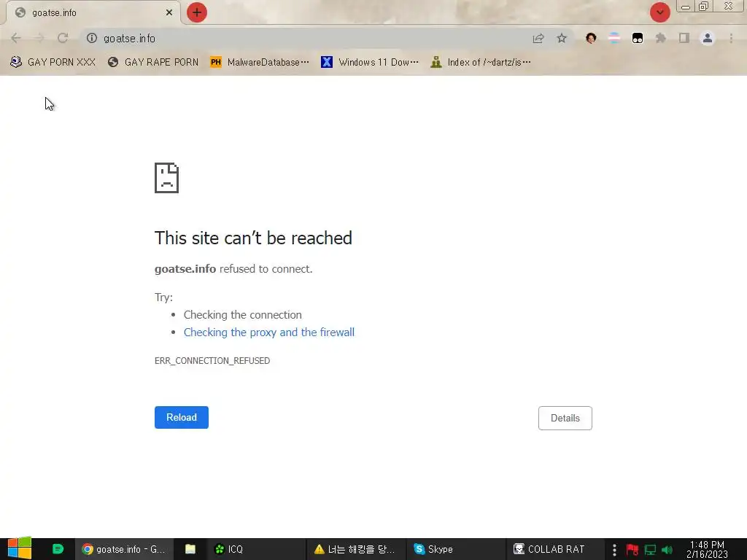Click ERR_CONNECTION_REFUSED error code text

pyautogui.click(x=212, y=361)
